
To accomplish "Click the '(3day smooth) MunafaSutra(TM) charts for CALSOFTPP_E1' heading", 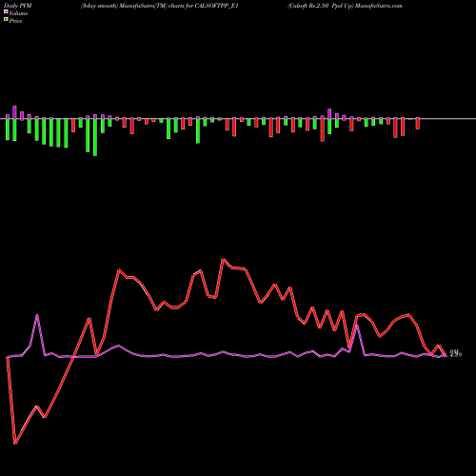I will (160, 6).
